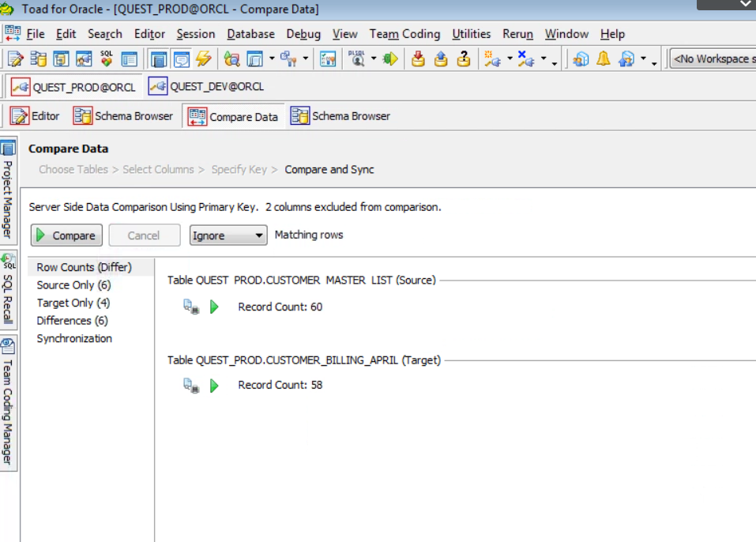Select Target Only (4) in results list
The width and height of the screenshot is (756, 542).
(73, 303)
